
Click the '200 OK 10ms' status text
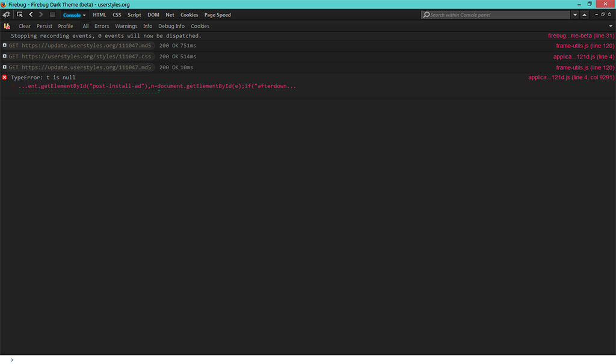[176, 67]
